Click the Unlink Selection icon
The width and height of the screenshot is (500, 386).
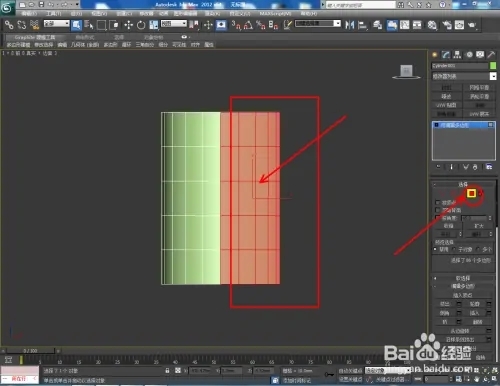(22, 25)
